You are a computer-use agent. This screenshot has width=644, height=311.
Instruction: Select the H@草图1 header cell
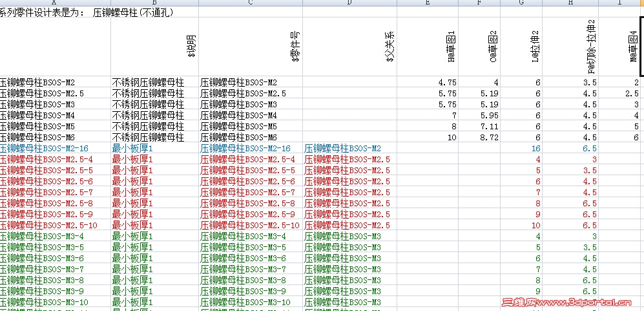point(428,46)
